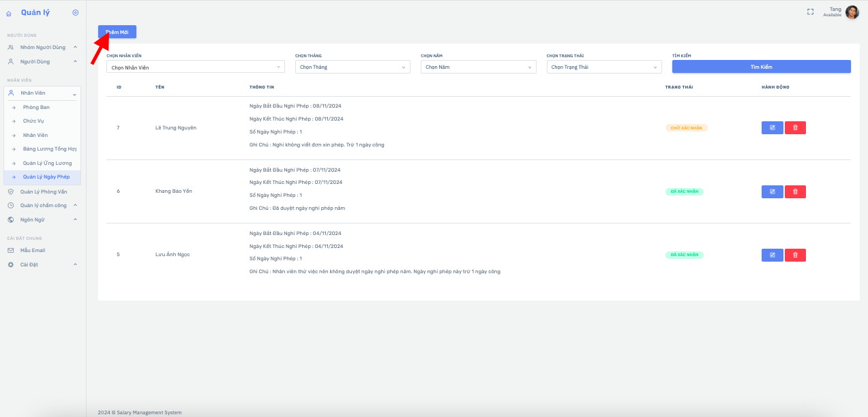Screen dimensions: 868x417
Task: Click the red trash icon for Lưu Ánh Ngọc
Action: click(x=795, y=255)
